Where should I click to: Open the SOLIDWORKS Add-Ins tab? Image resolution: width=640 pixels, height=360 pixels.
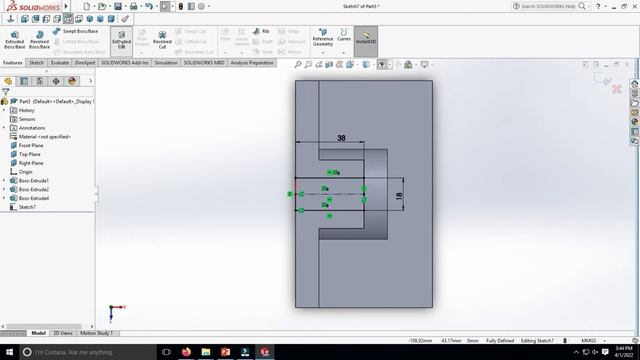pyautogui.click(x=125, y=63)
